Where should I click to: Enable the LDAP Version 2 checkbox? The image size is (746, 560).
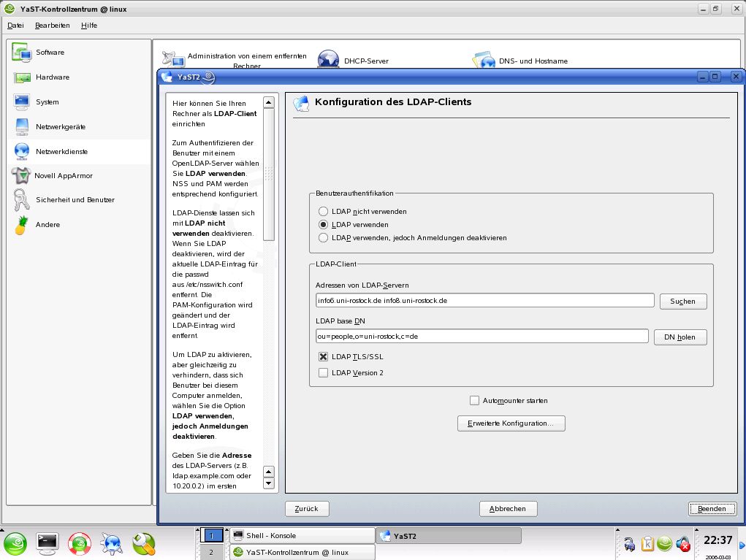(324, 372)
